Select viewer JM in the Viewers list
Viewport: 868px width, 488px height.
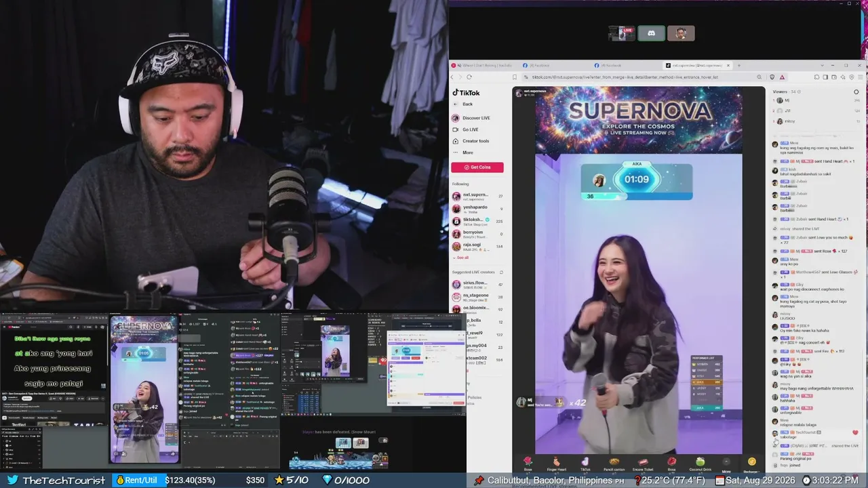pyautogui.click(x=816, y=111)
